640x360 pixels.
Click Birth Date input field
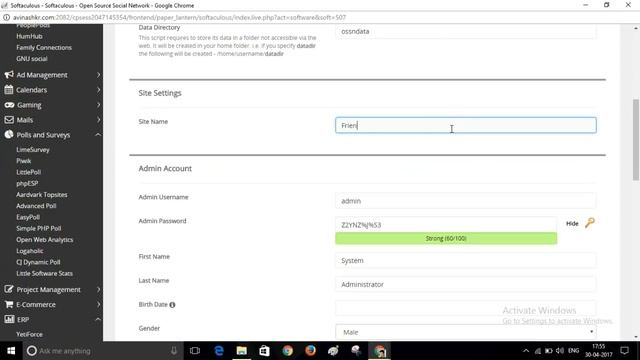click(465, 308)
